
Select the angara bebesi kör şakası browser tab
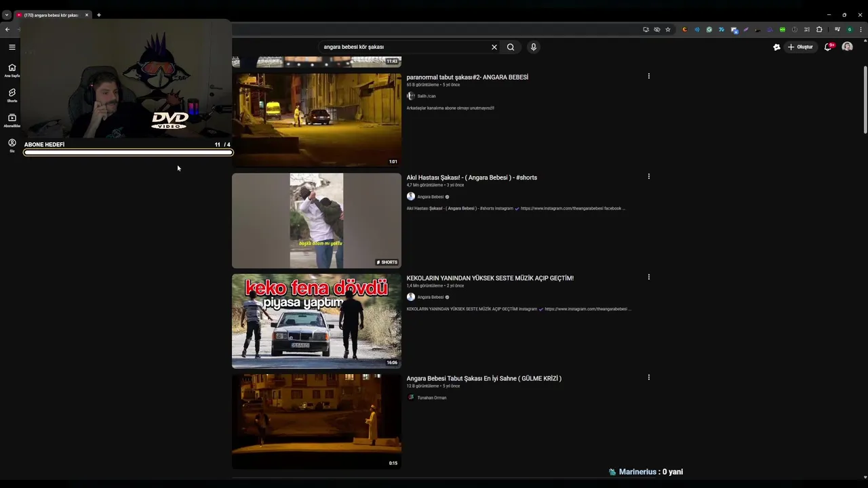click(52, 15)
